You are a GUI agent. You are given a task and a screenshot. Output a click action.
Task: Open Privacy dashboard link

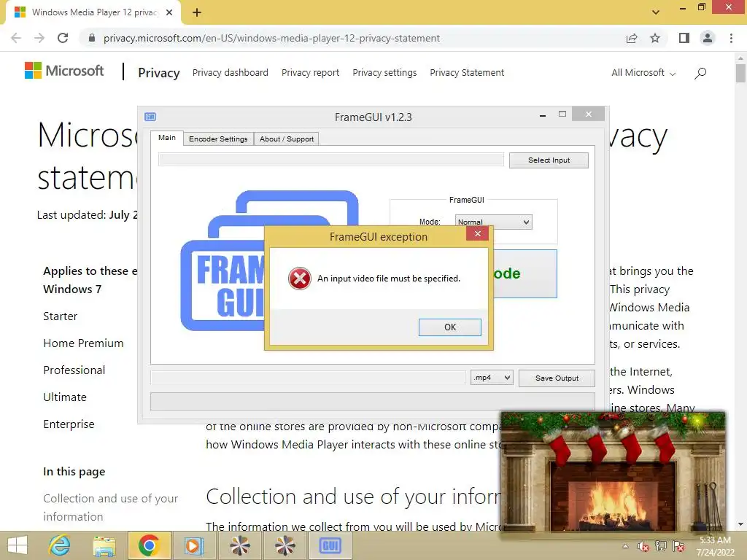(x=230, y=72)
